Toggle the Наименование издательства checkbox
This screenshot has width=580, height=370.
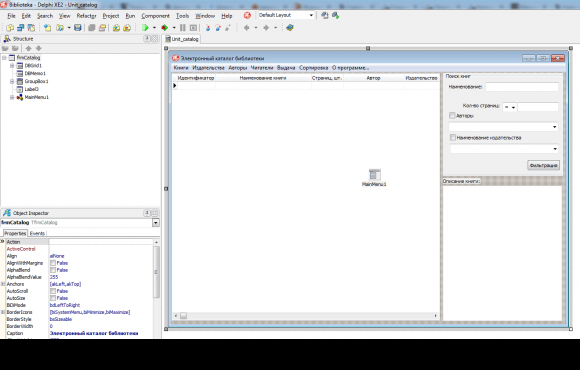coord(453,137)
